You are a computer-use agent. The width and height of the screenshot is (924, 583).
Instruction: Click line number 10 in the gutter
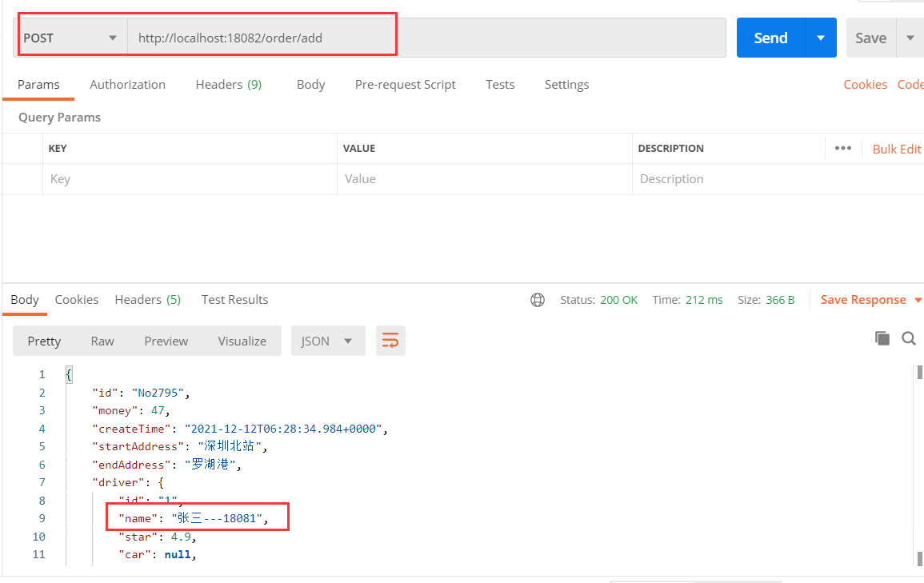tap(39, 537)
